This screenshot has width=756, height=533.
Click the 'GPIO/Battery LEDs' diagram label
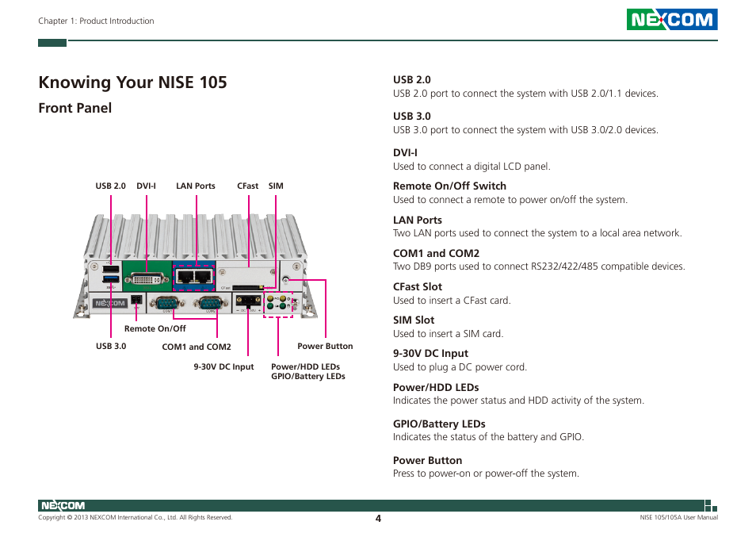[x=308, y=377]
